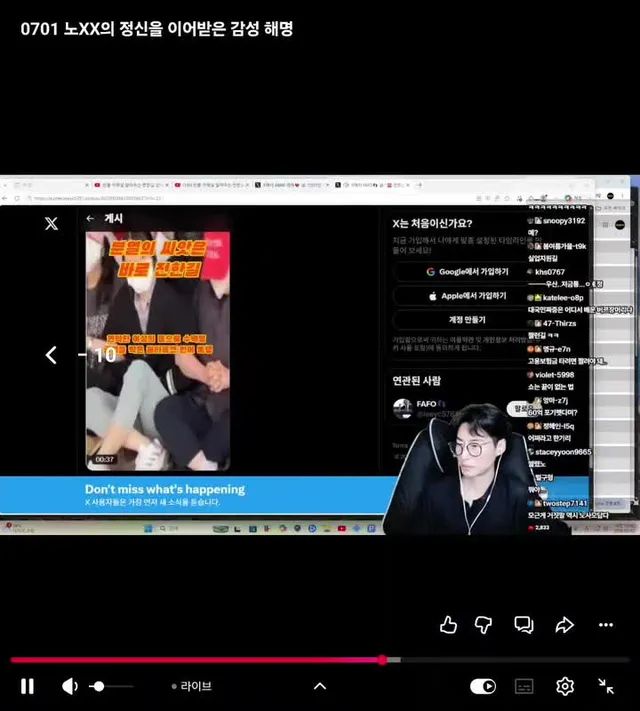Adjust the volume slider handle

(99, 687)
